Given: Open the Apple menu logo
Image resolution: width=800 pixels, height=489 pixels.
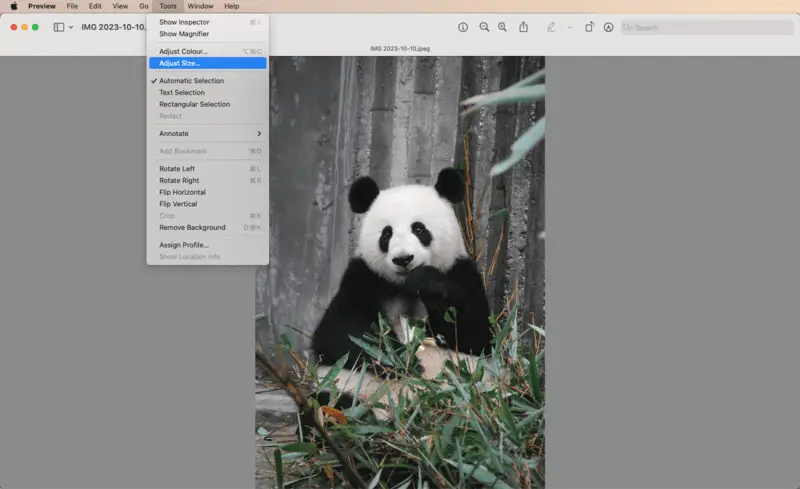Looking at the screenshot, I should click(14, 6).
